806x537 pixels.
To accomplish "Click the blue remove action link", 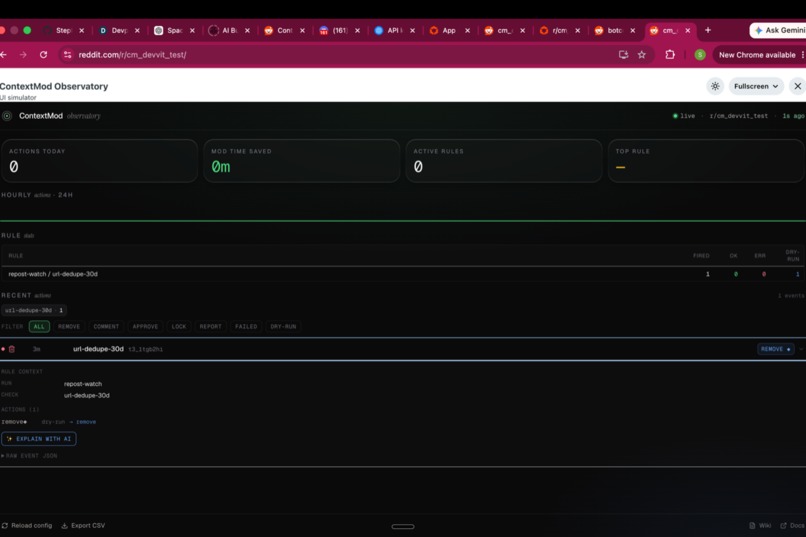I will click(x=86, y=422).
